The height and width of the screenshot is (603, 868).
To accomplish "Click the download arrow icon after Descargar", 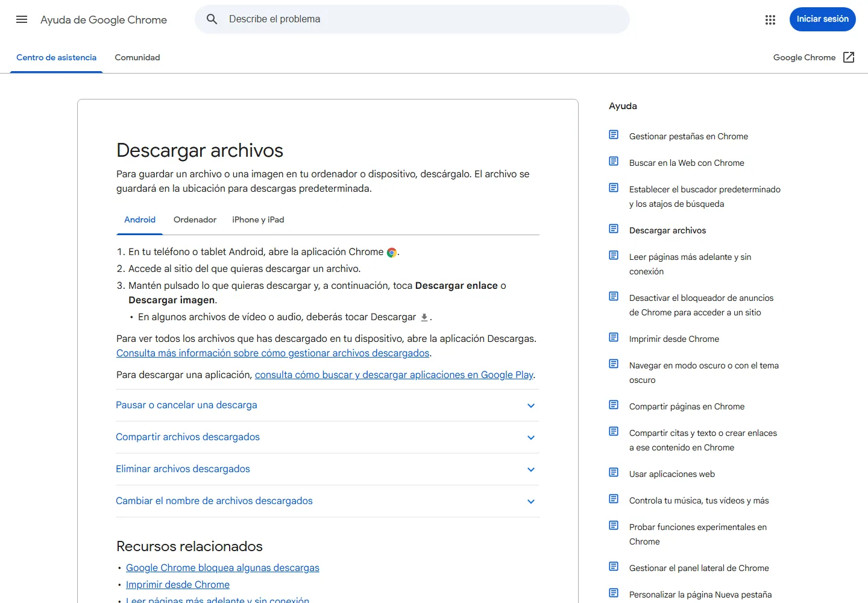I will (424, 317).
